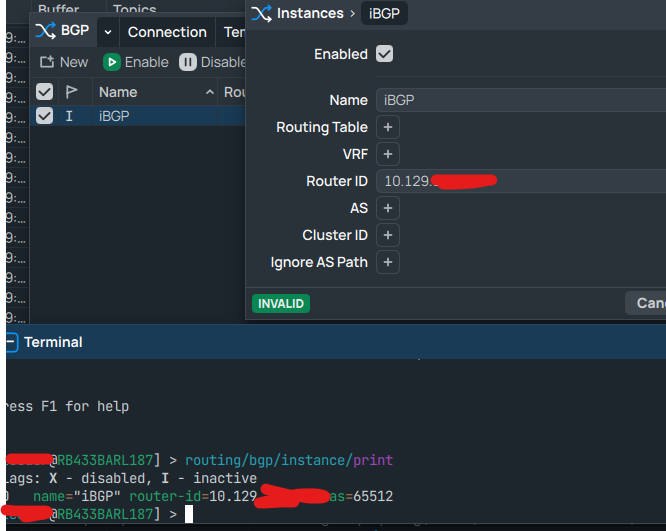666x531 pixels.
Task: Click the Name column header
Action: (155, 92)
